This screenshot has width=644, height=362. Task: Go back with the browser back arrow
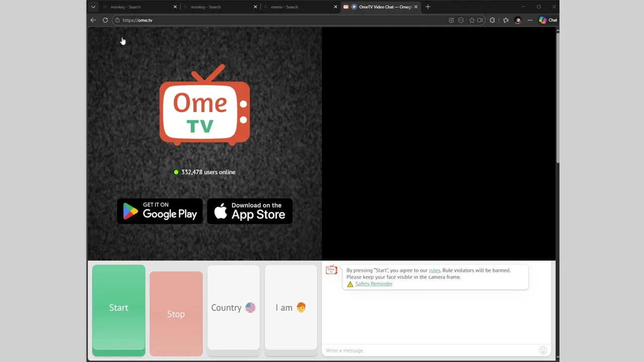pos(93,20)
